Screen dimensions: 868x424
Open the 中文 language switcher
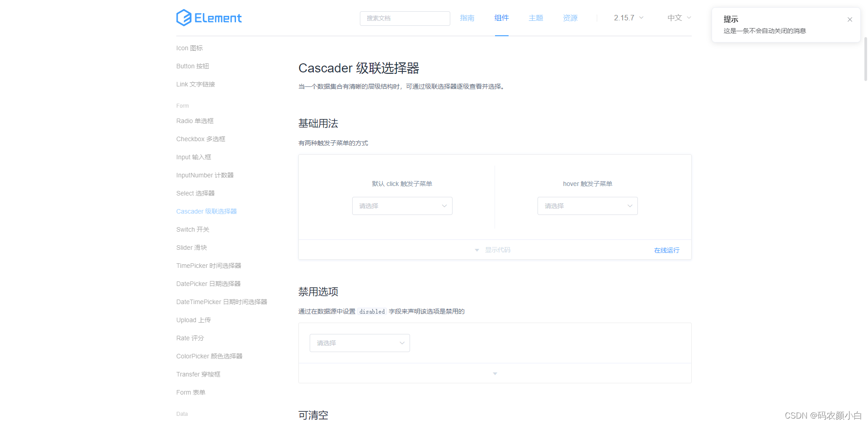point(678,18)
